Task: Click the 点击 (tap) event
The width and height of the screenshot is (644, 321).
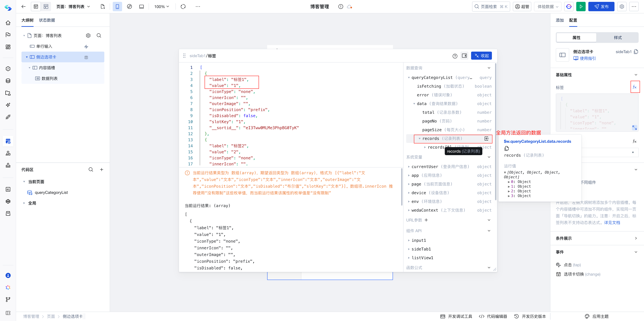Action: (569, 265)
